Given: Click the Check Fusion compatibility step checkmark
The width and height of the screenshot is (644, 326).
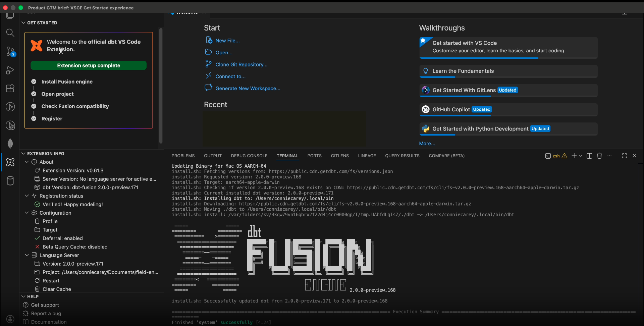Looking at the screenshot, I should click(34, 106).
